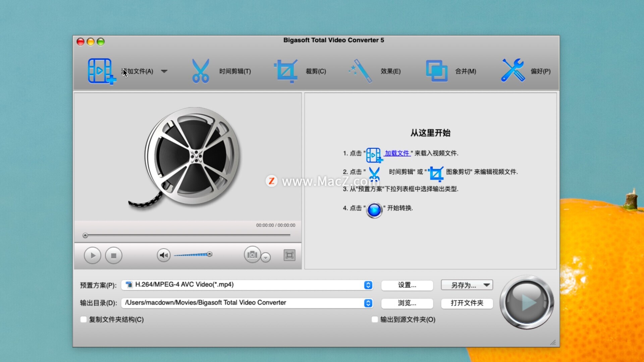This screenshot has height=362, width=644.
Task: Open the 输出目录 path dropdown stepper
Action: click(x=368, y=303)
